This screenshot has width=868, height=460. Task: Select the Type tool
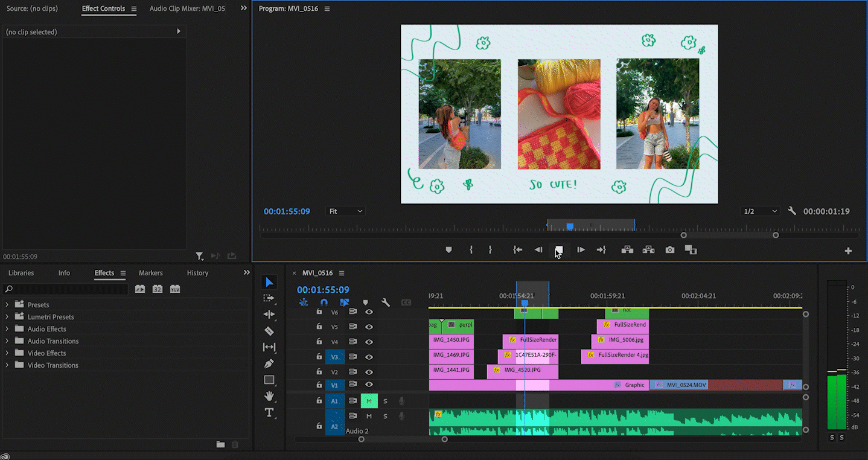pos(269,412)
